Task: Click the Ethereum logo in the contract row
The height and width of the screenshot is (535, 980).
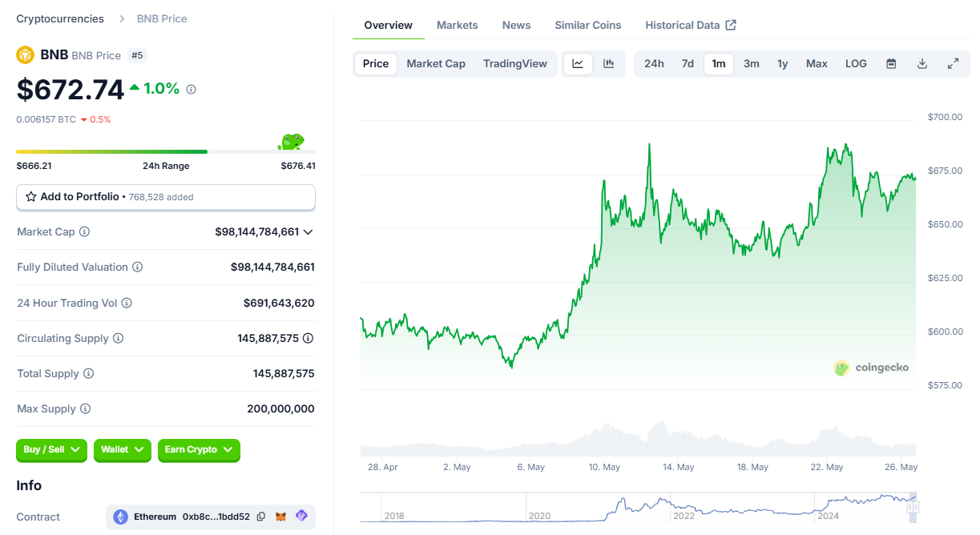Action: pyautogui.click(x=121, y=517)
